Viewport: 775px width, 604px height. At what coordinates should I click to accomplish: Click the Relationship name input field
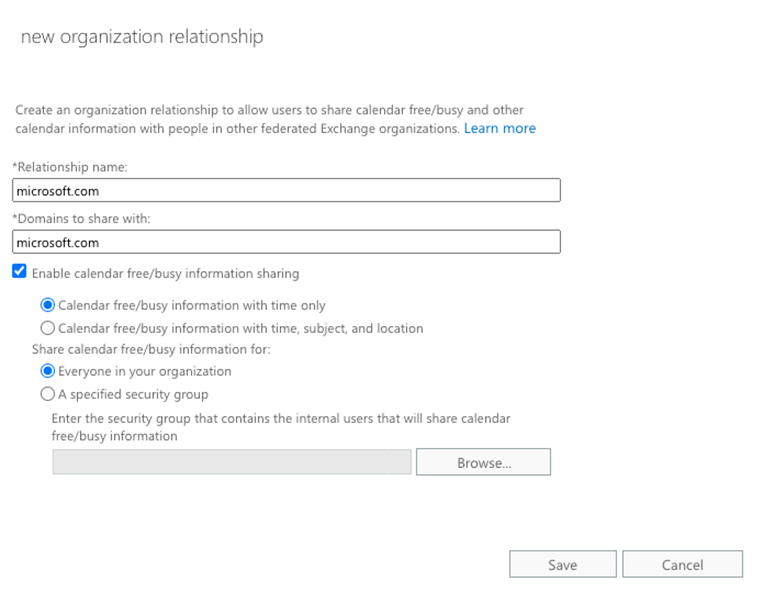tap(286, 190)
